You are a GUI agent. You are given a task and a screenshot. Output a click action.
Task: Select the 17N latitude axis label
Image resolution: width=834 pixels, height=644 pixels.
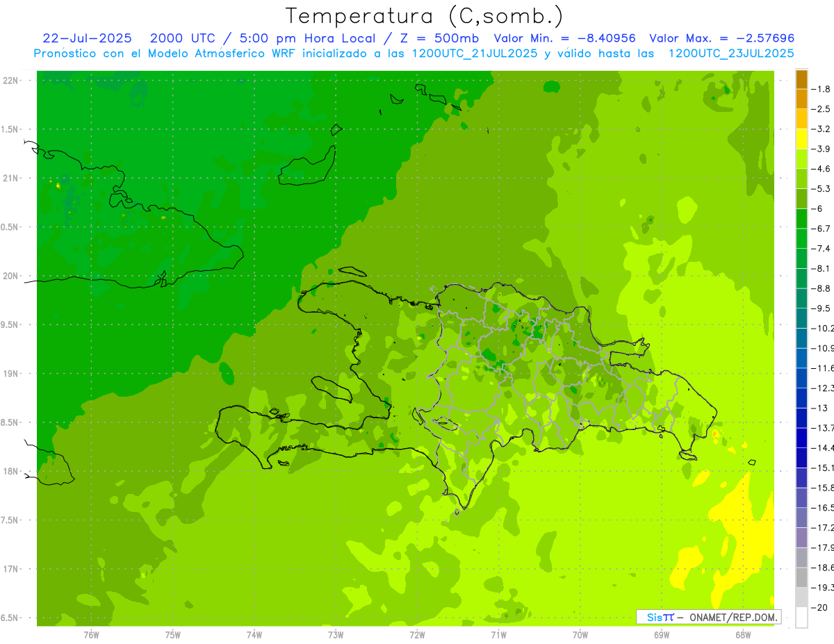point(11,569)
